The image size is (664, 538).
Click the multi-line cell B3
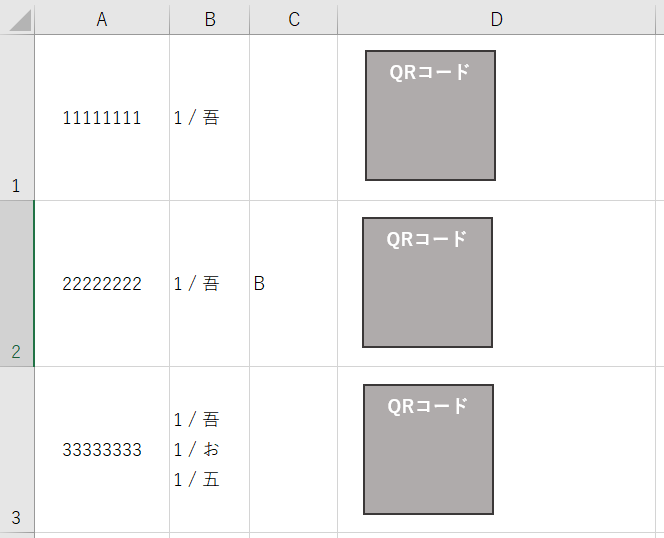(210, 450)
